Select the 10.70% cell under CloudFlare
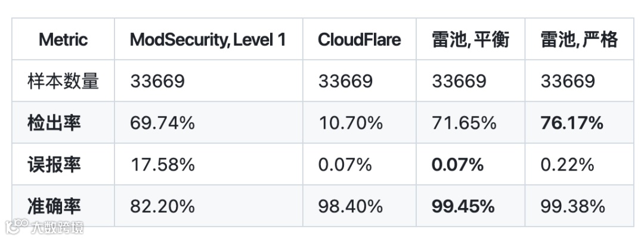This screenshot has width=644, height=239. (350, 123)
